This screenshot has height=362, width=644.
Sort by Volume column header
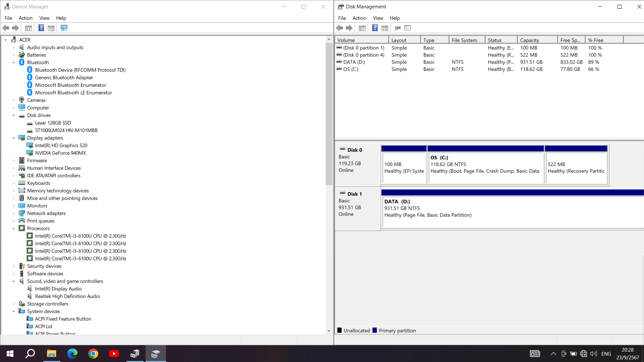pos(362,40)
